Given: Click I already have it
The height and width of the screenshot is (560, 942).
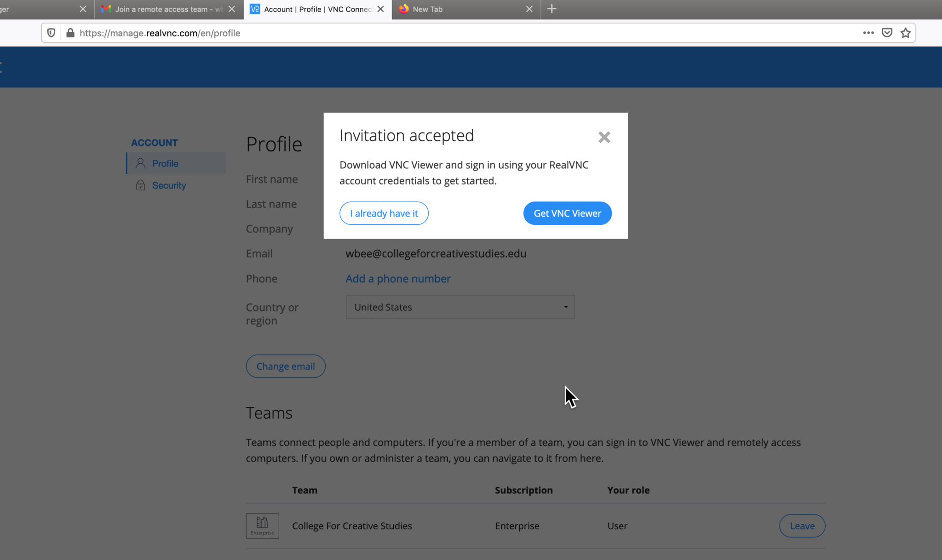Looking at the screenshot, I should click(384, 213).
